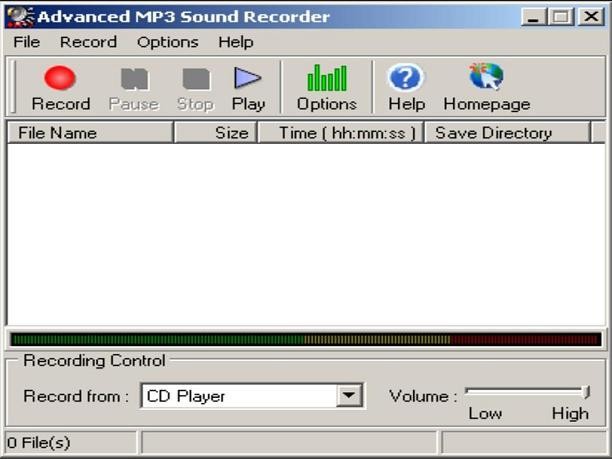Screen dimensions: 612x459
Task: Close the Advanced MP3 Sound Recorder window
Action: pyautogui.click(x=591, y=17)
